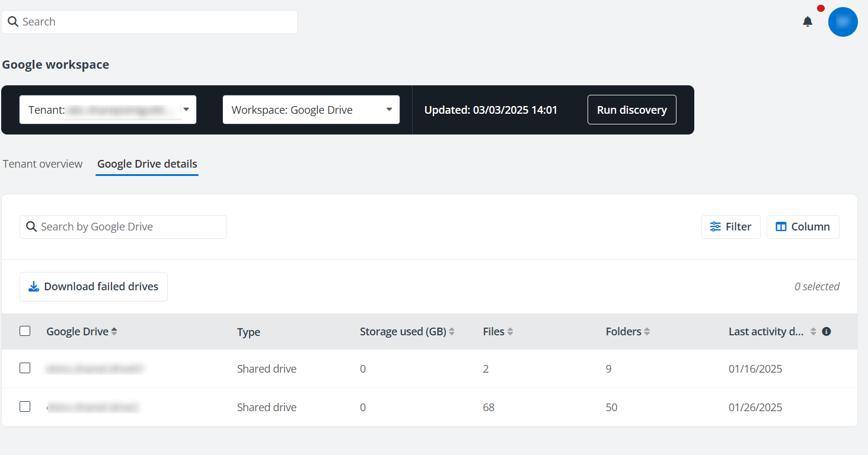Viewport: 868px width, 455px height.
Task: Click the notification bell icon
Action: click(807, 21)
